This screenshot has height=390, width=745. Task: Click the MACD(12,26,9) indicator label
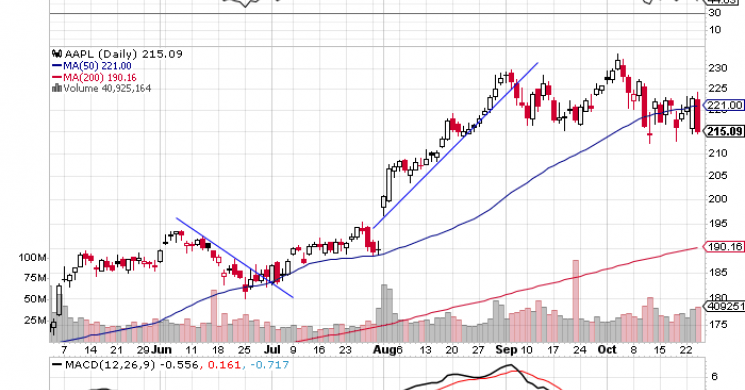pos(110,365)
